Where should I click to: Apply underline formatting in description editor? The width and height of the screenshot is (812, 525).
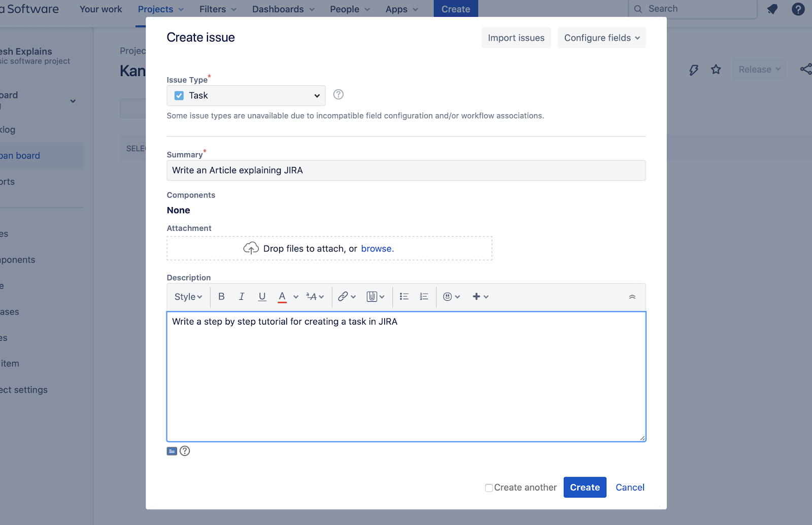pos(262,297)
